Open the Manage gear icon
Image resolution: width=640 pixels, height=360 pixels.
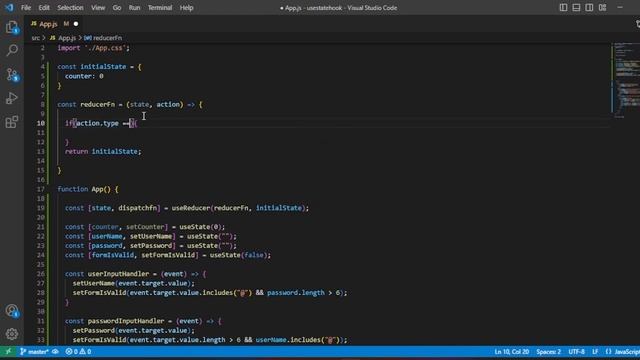tap(12, 334)
